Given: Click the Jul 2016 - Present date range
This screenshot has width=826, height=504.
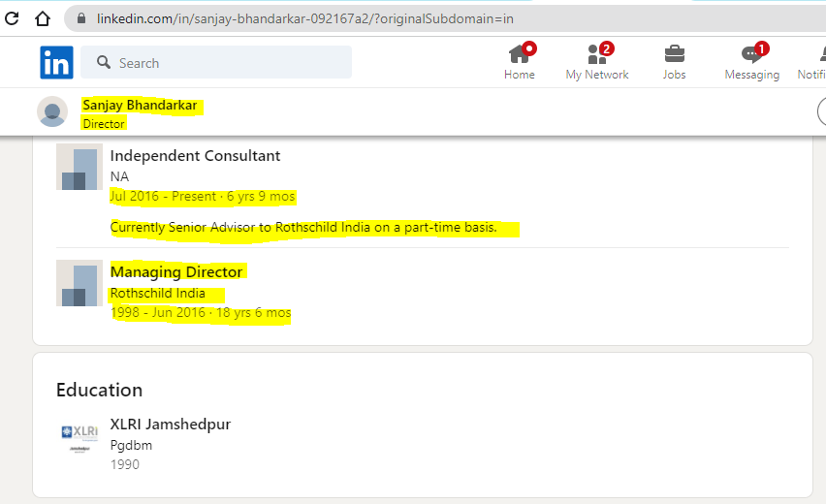Looking at the screenshot, I should click(x=203, y=197).
